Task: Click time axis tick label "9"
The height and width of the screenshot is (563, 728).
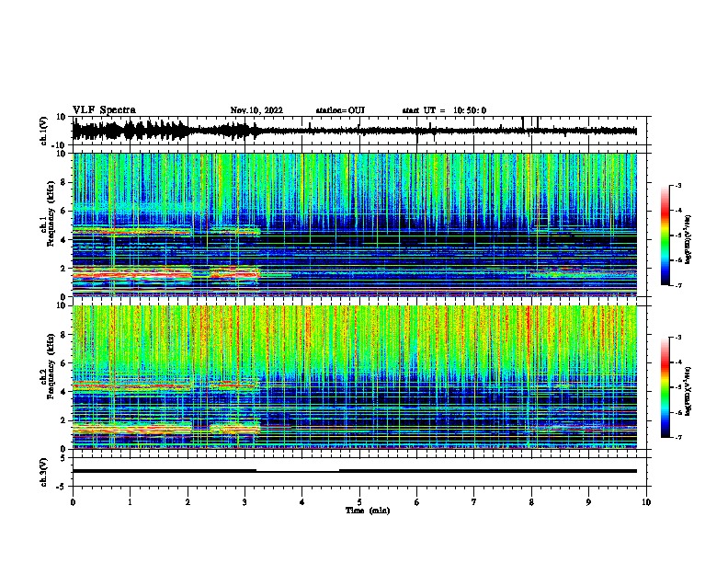Action: 588,502
